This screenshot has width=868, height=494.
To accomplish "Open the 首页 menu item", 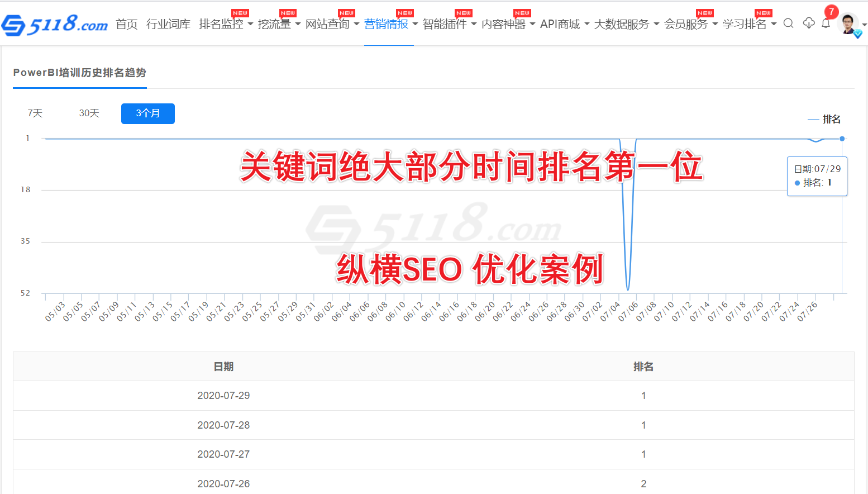I will (x=126, y=24).
